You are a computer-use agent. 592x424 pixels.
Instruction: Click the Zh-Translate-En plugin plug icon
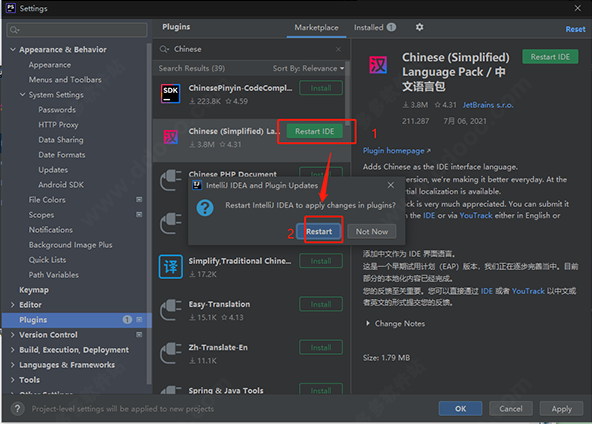[171, 353]
